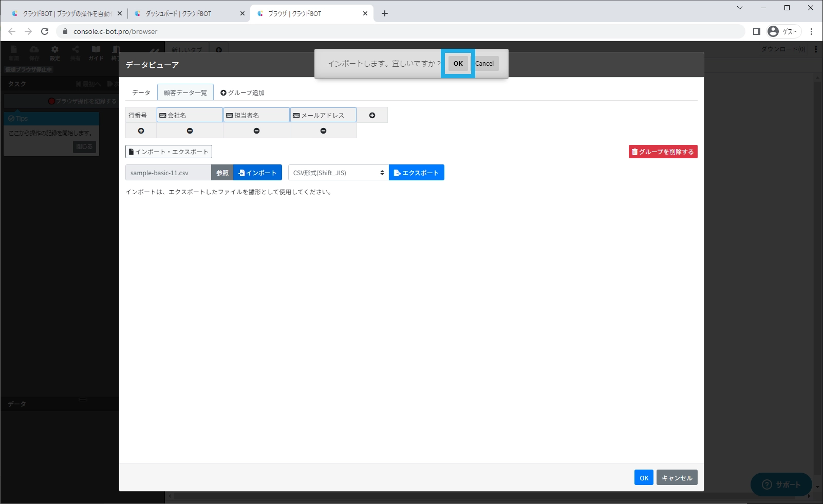Reload the page in the browser
Image resolution: width=823 pixels, height=504 pixels.
tap(45, 31)
